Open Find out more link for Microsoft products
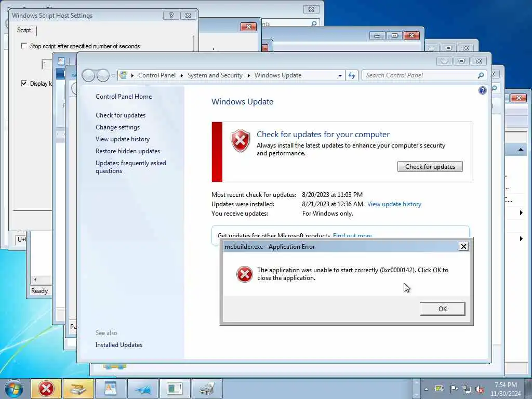The width and height of the screenshot is (532, 399). coord(352,235)
